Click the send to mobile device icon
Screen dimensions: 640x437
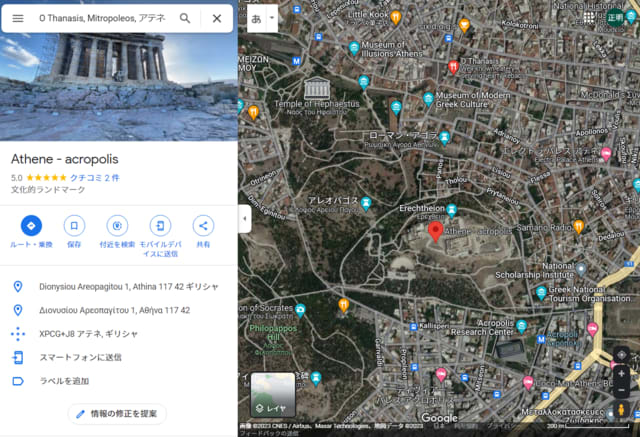coord(160,225)
